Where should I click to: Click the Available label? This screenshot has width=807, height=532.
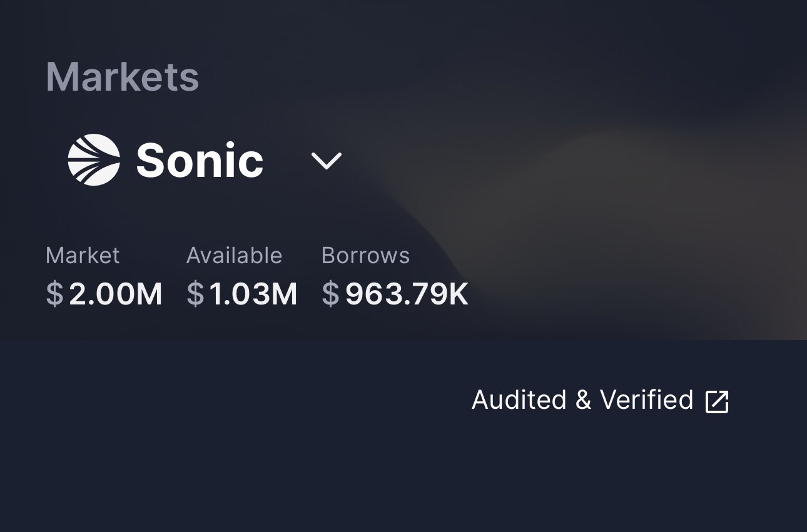(234, 256)
